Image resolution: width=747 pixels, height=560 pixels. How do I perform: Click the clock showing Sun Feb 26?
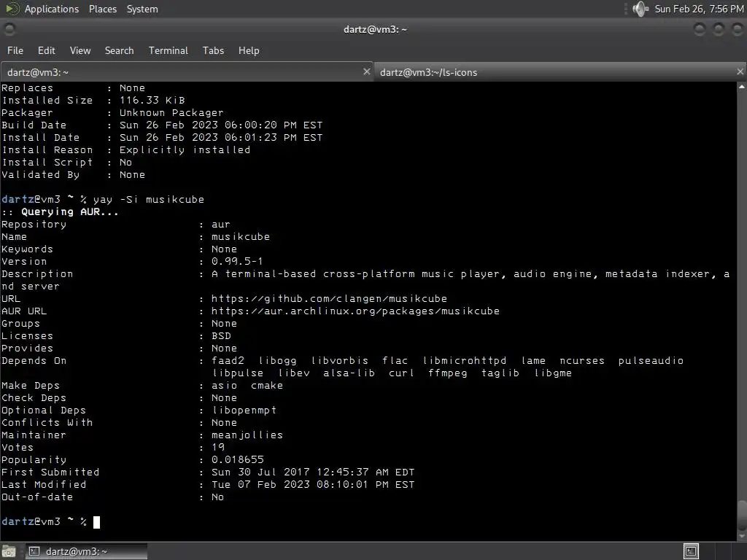[699, 9]
